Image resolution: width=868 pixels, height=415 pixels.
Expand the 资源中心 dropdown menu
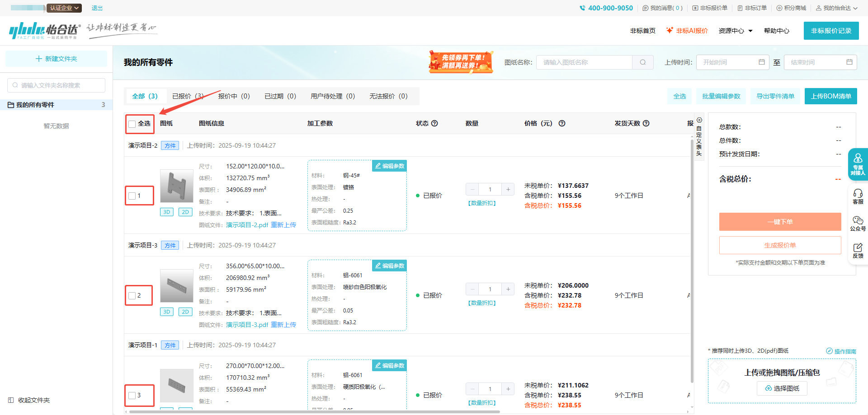(x=736, y=31)
